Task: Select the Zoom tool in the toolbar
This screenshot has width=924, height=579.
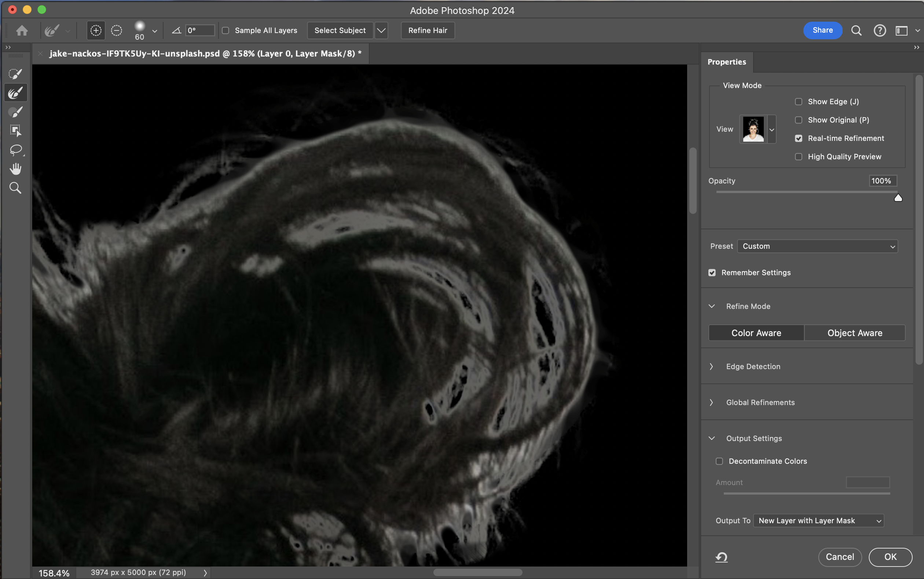Action: (x=15, y=188)
